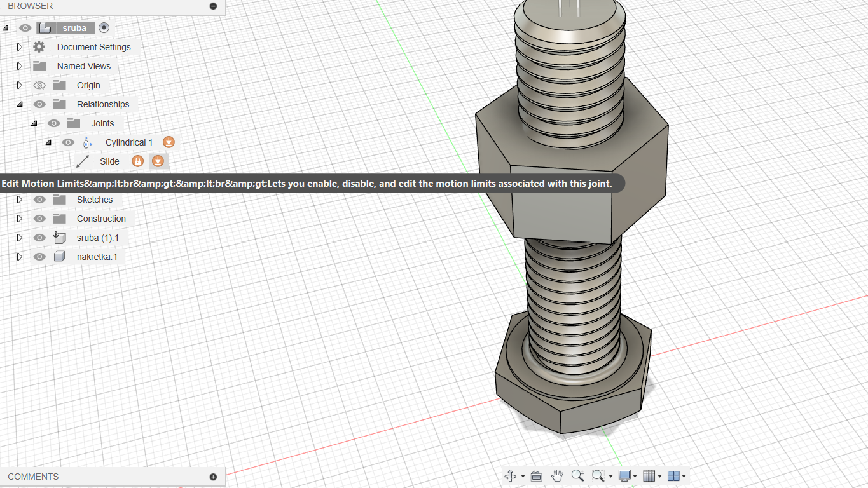
Task: Toggle visibility of Sketches folder
Action: (x=39, y=200)
